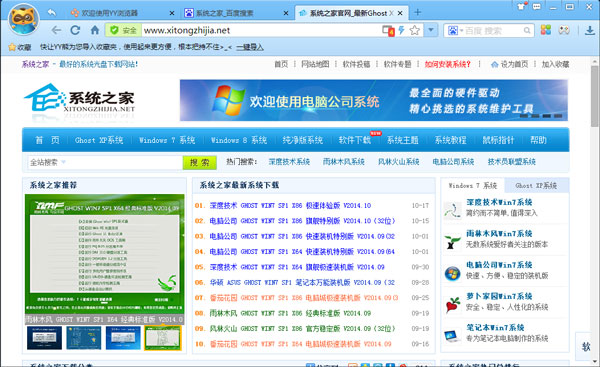Select the Ghost XP系统 side tab

[536, 186]
